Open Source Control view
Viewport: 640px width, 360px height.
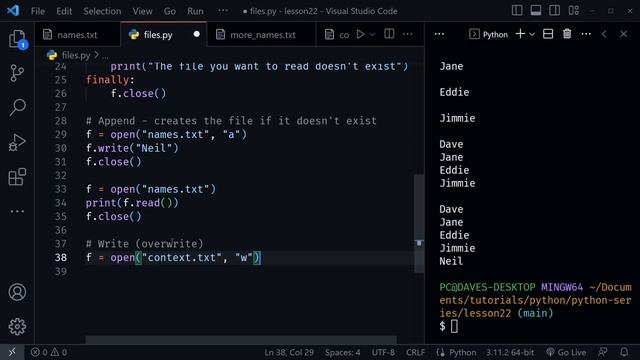[17, 73]
